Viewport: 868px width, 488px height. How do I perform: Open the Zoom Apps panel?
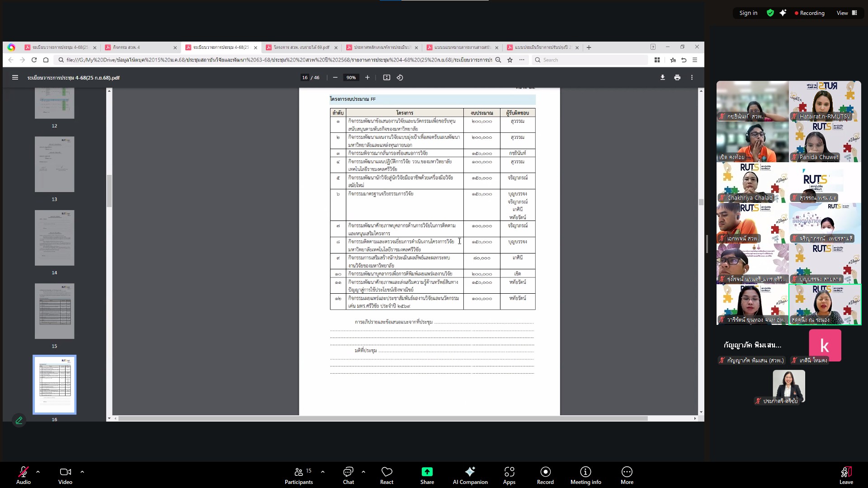pyautogui.click(x=509, y=475)
